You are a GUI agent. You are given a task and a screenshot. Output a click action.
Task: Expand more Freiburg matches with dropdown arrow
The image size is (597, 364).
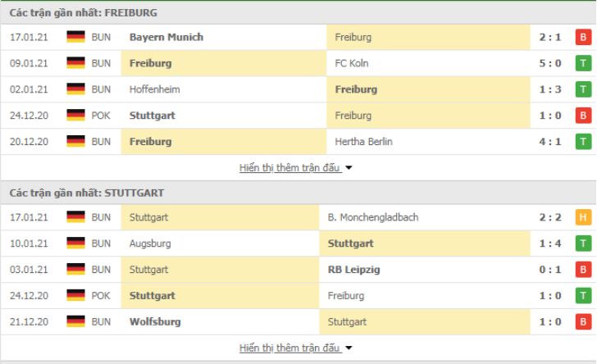point(349,168)
